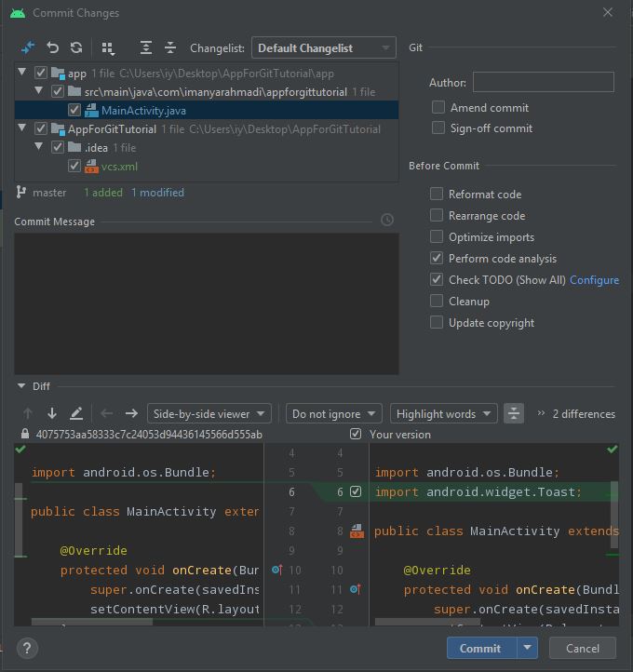Viewport: 633px width, 672px height.
Task: Compare next file right arrow
Action: 131,413
